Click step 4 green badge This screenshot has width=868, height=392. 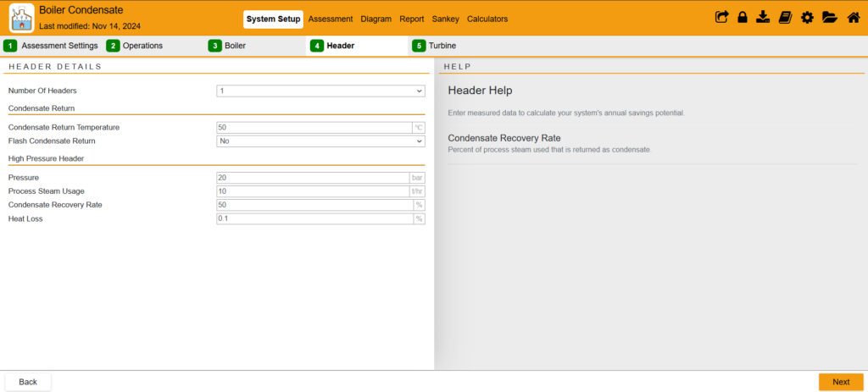(317, 46)
